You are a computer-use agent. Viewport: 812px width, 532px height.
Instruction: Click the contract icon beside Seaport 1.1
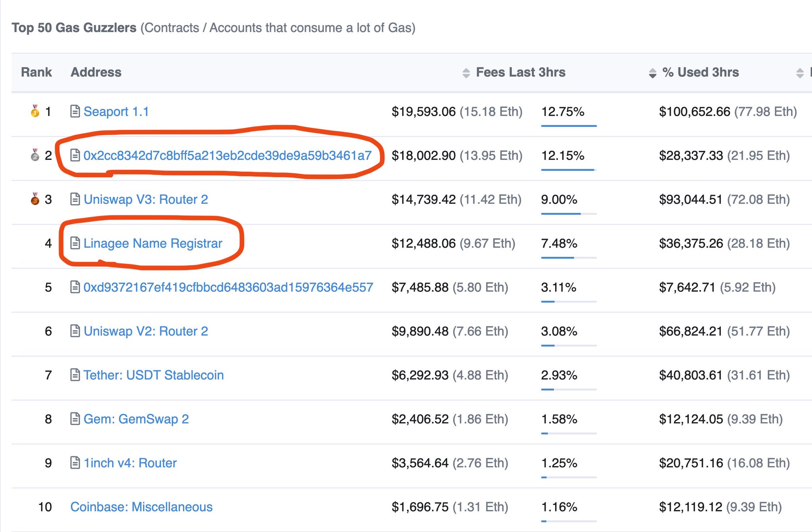pos(75,111)
